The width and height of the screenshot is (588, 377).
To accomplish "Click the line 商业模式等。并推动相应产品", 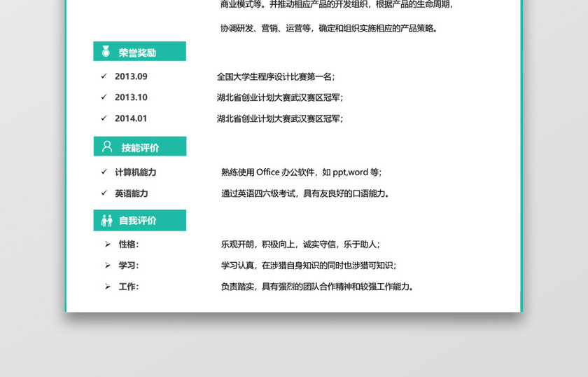I will [337, 4].
